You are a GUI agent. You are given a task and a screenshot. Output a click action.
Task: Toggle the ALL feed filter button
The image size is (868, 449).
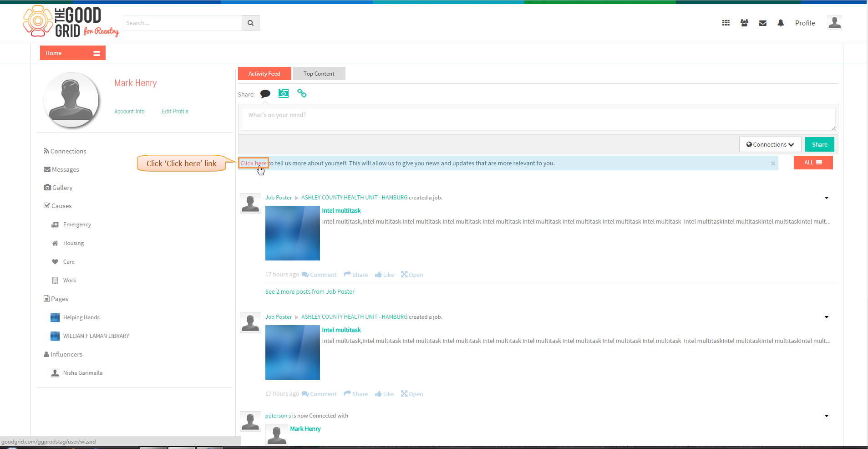click(813, 163)
